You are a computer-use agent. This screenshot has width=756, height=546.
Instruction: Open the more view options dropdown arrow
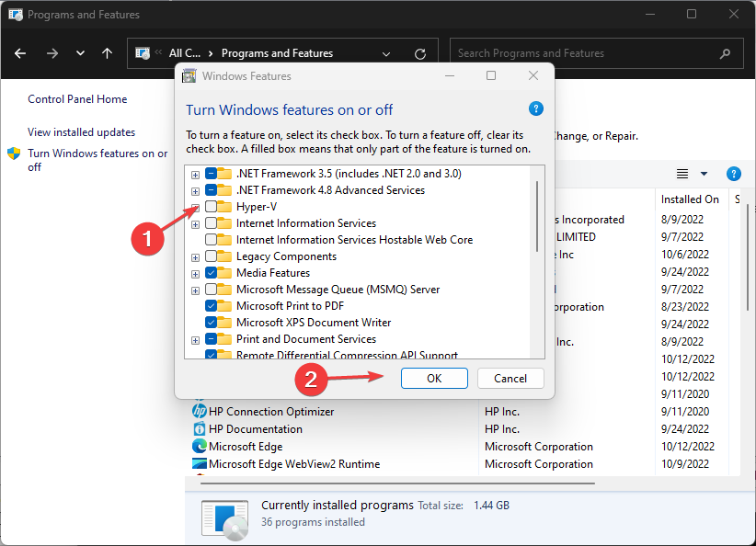click(704, 174)
